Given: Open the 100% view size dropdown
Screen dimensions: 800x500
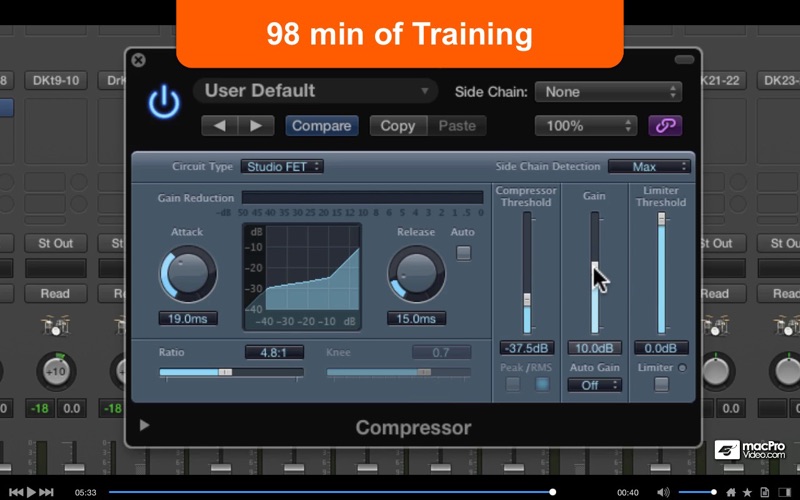Looking at the screenshot, I should [x=586, y=126].
